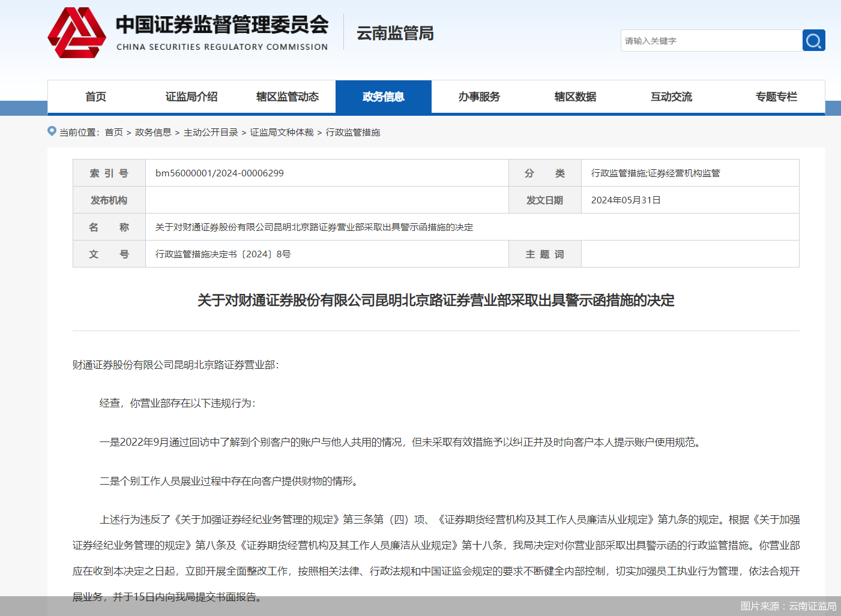Click the line 经查，你营业部存在以下违规行为:
The height and width of the screenshot is (616, 841).
(x=178, y=403)
